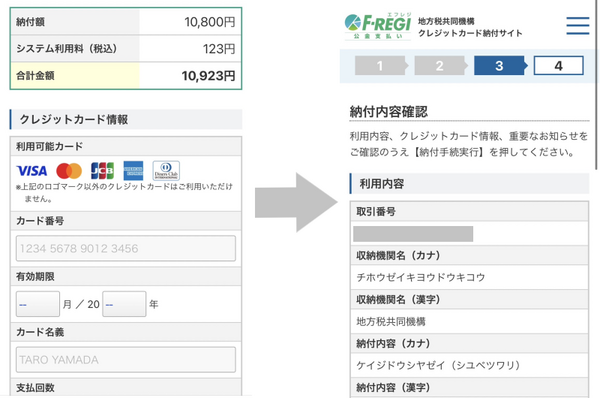
Task: Click the クレジットカード情報 section header
Action: coord(126,119)
